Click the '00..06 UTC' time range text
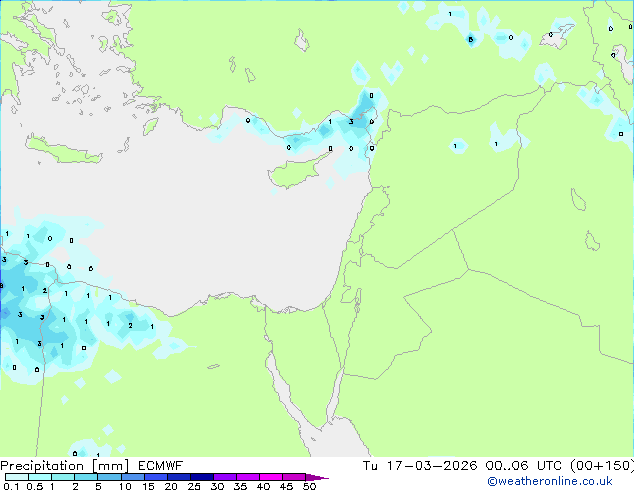The image size is (634, 490). (x=524, y=466)
